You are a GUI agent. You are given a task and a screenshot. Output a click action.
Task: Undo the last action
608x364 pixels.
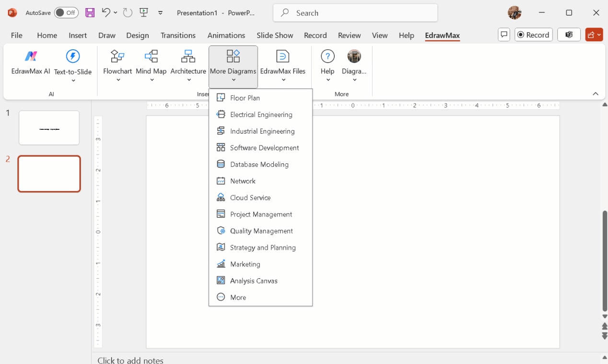(106, 13)
